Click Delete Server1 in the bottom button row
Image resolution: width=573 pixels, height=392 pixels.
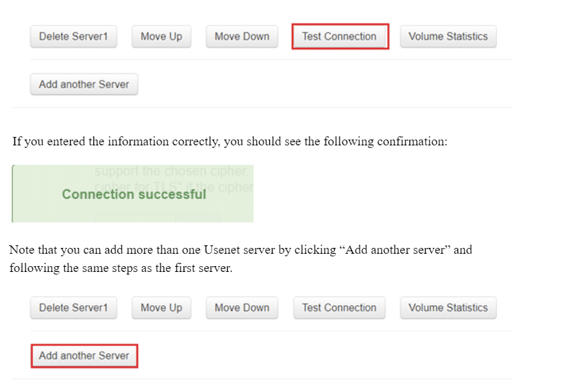(x=73, y=308)
